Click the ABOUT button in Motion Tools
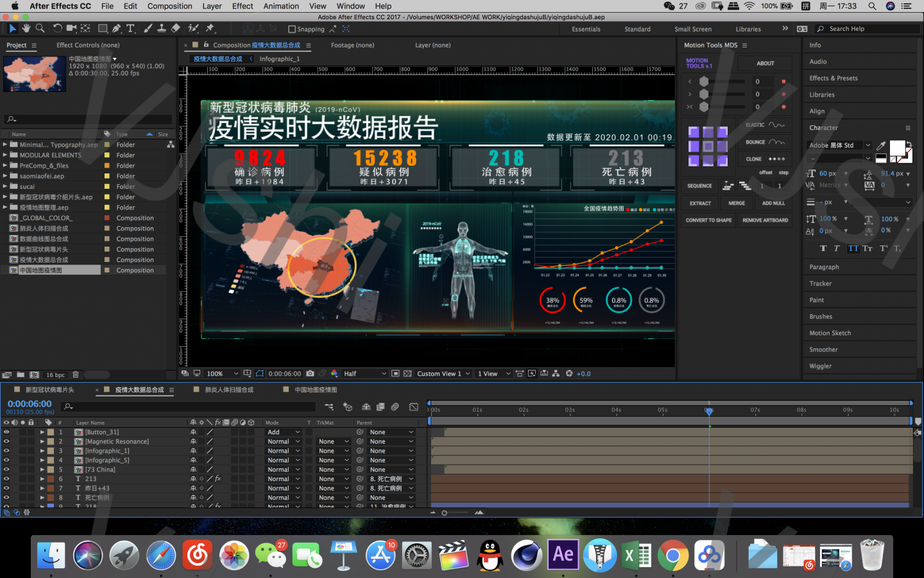Image resolution: width=924 pixels, height=578 pixels. click(765, 63)
